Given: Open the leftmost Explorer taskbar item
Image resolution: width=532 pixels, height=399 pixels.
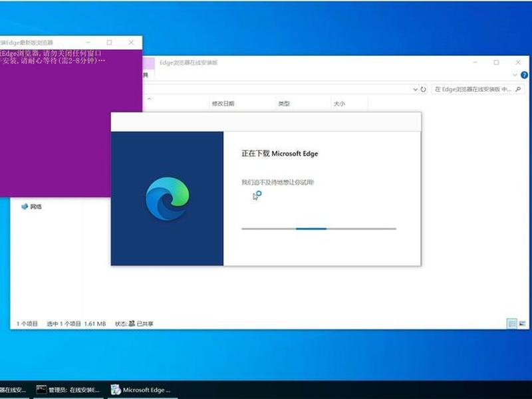Looking at the screenshot, I should 13,390.
